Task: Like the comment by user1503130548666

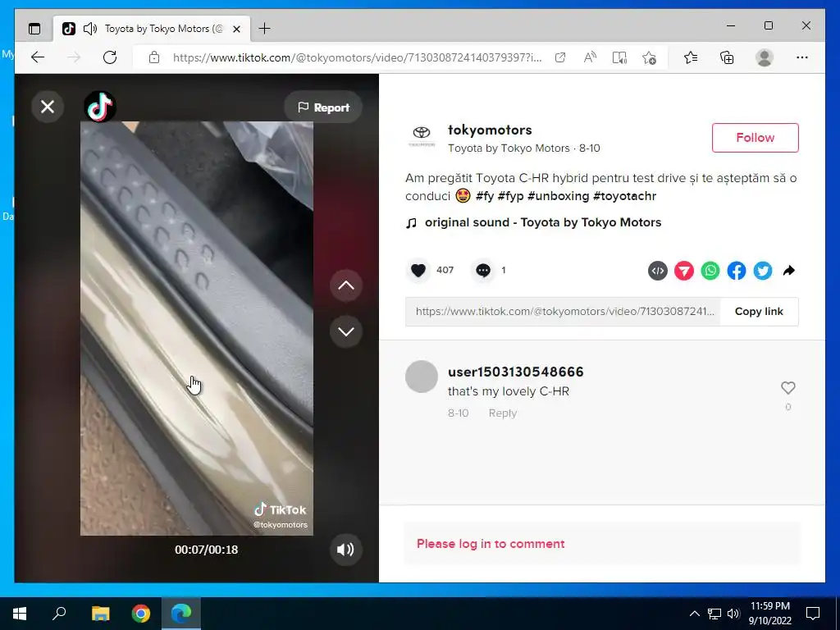Action: (788, 387)
